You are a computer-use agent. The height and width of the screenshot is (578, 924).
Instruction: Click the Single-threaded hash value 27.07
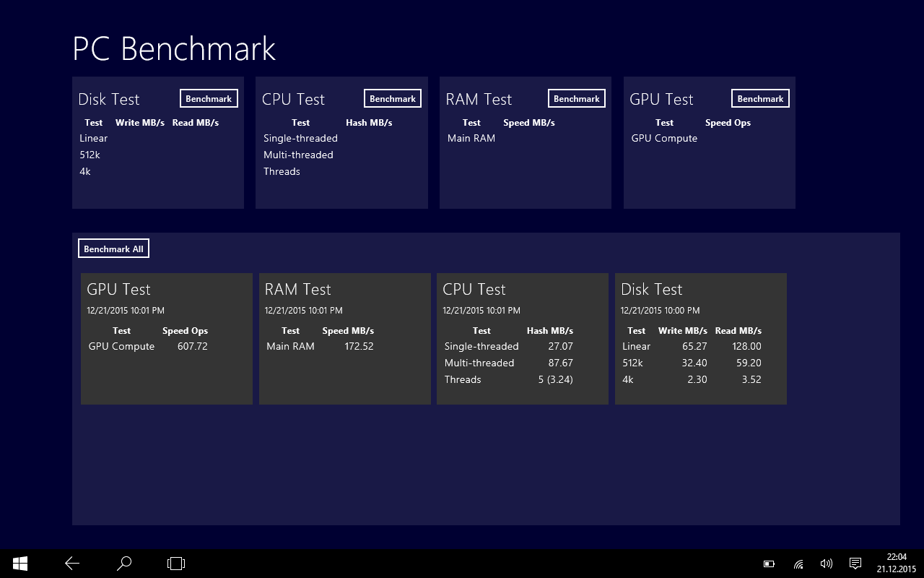[x=561, y=347]
